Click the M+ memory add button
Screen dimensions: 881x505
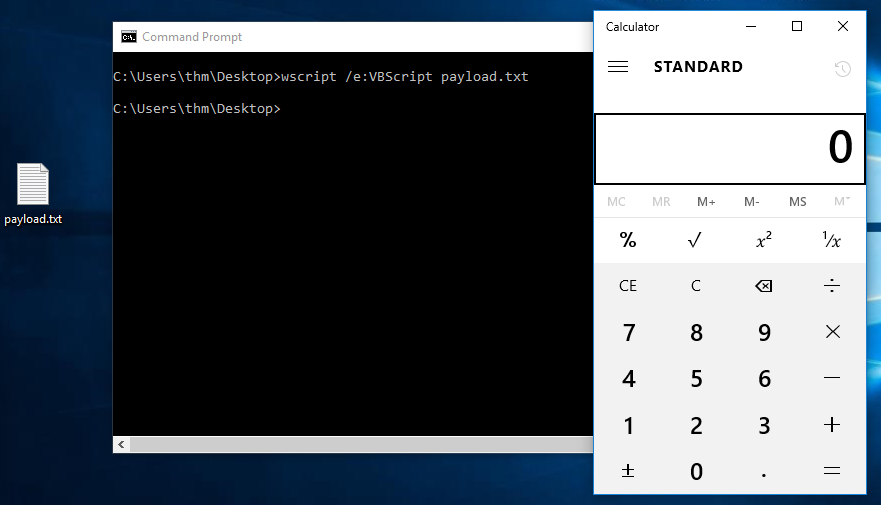click(706, 202)
